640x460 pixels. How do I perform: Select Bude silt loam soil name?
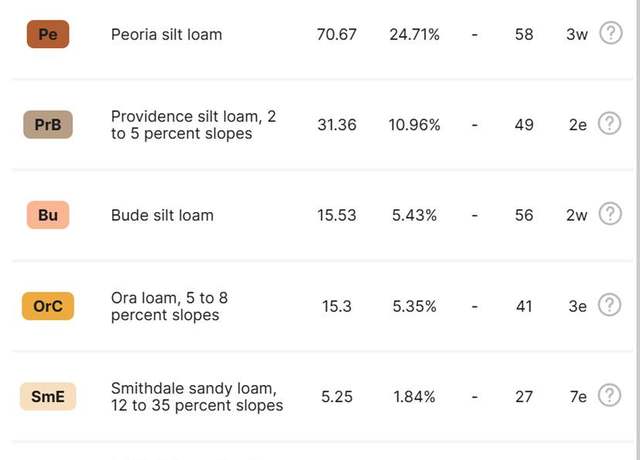[162, 215]
